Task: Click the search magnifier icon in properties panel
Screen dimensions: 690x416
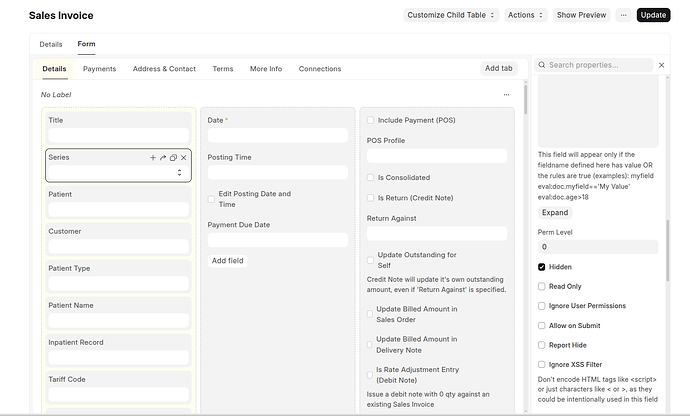Action: coord(542,65)
